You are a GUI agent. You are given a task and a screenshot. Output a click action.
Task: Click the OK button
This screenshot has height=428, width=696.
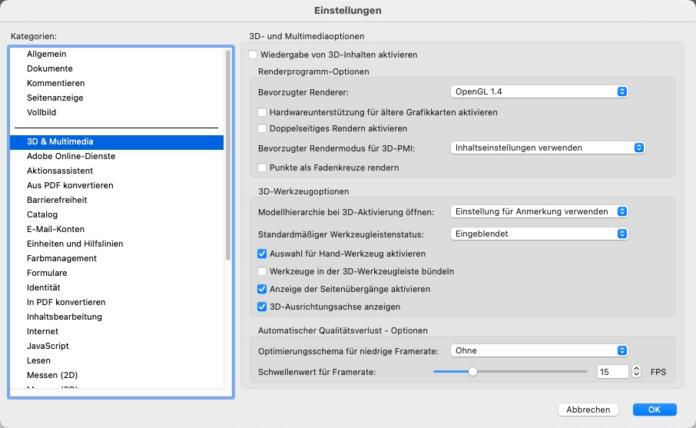[654, 410]
